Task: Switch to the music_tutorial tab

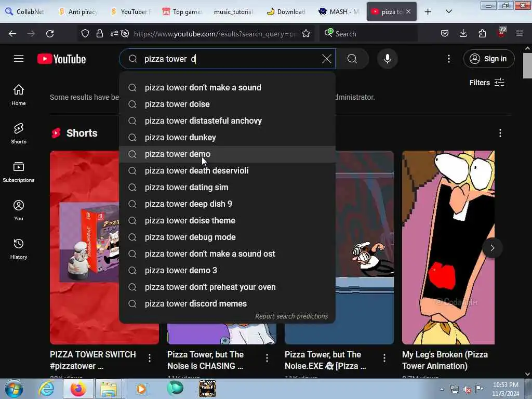Action: point(233,12)
